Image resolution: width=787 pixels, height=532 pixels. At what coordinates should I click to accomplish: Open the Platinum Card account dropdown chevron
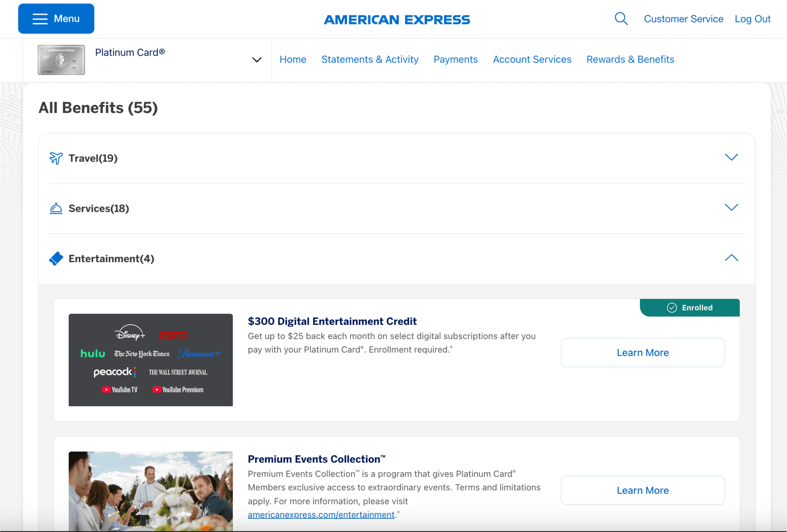pyautogui.click(x=257, y=60)
